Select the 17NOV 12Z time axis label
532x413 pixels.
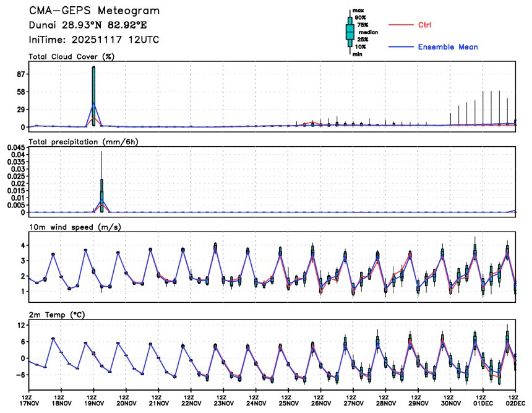pyautogui.click(x=28, y=399)
